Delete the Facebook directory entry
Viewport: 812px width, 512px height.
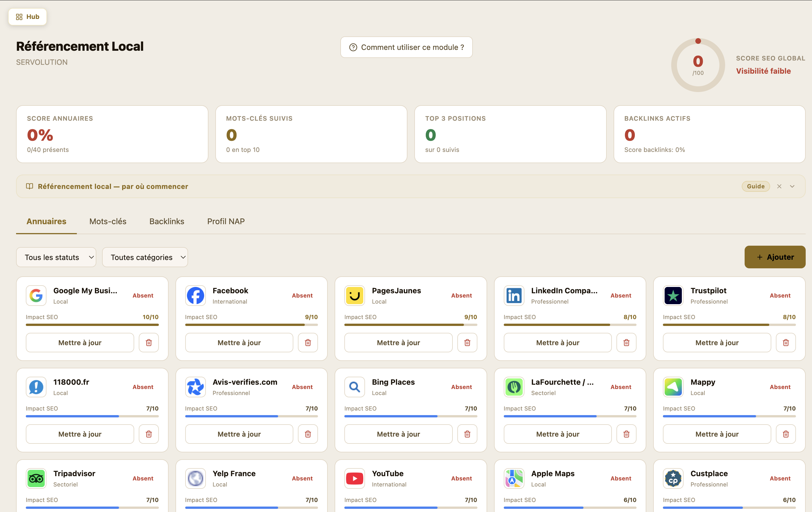pos(308,343)
